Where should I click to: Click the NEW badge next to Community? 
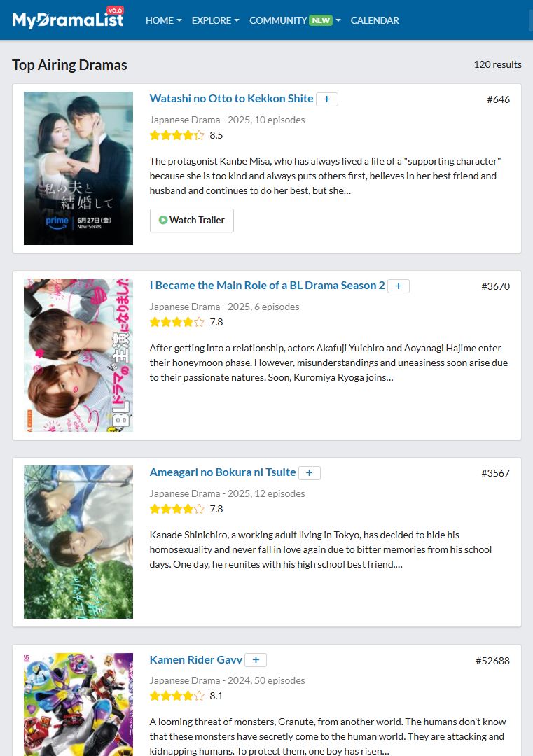[321, 20]
